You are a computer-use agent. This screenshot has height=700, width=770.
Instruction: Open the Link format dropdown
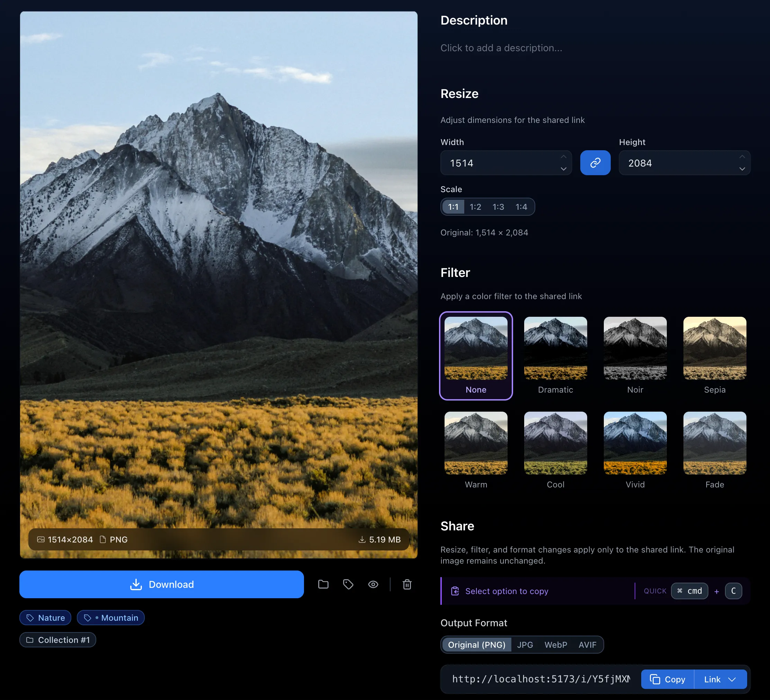point(720,679)
